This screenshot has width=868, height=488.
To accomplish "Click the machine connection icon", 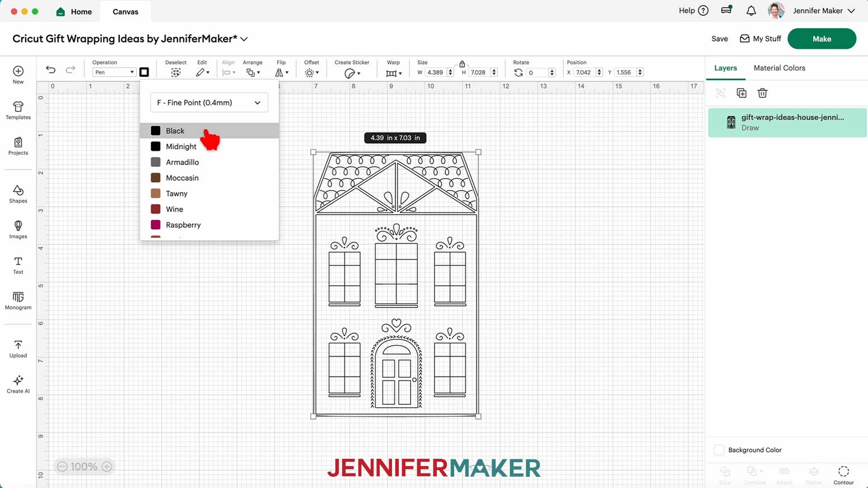I will (726, 10).
